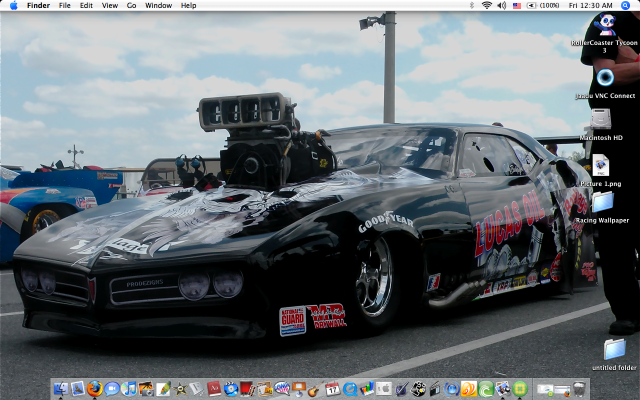Open the volume control in menu bar
Image resolution: width=640 pixels, height=400 pixels.
click(502, 5)
